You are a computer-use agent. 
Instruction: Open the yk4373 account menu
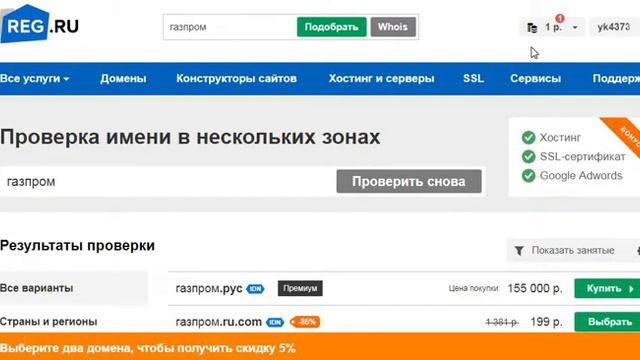(x=614, y=27)
